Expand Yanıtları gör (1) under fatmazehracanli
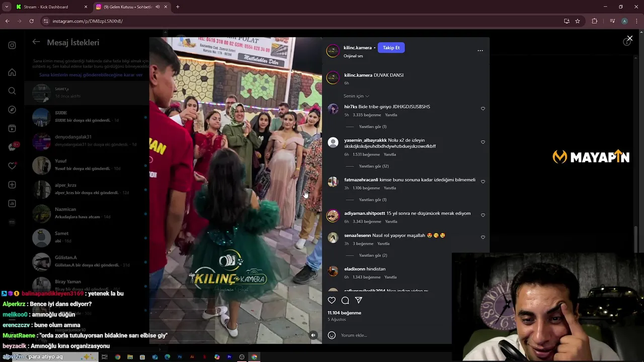644x362 pixels. pyautogui.click(x=373, y=200)
